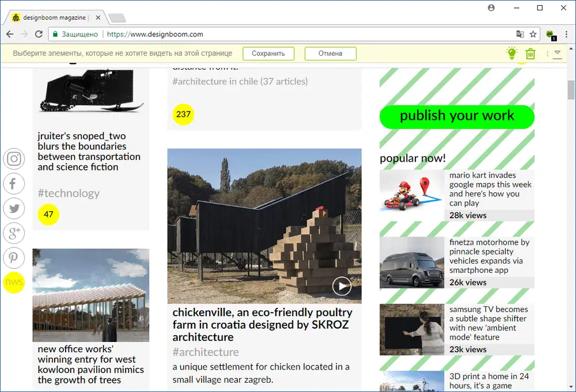Click the yellow 237 comments circle
The image size is (576, 392).
(x=183, y=115)
